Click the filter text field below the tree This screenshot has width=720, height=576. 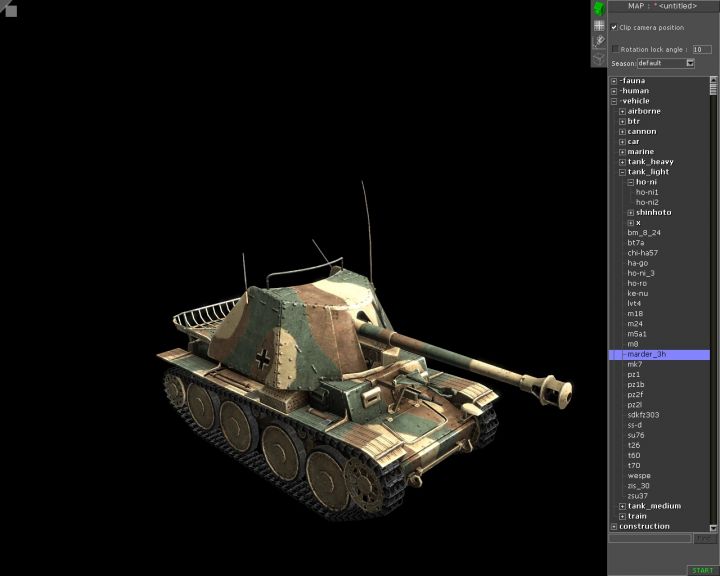[x=650, y=538]
